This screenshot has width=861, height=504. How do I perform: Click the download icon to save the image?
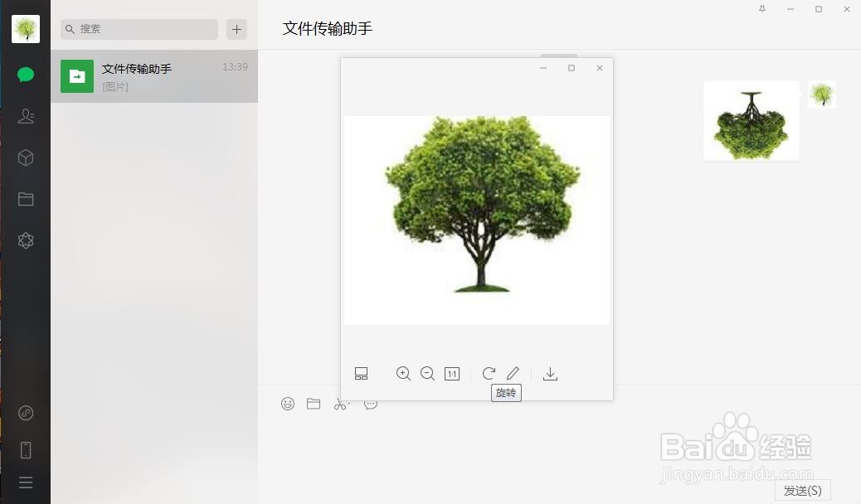(x=550, y=373)
